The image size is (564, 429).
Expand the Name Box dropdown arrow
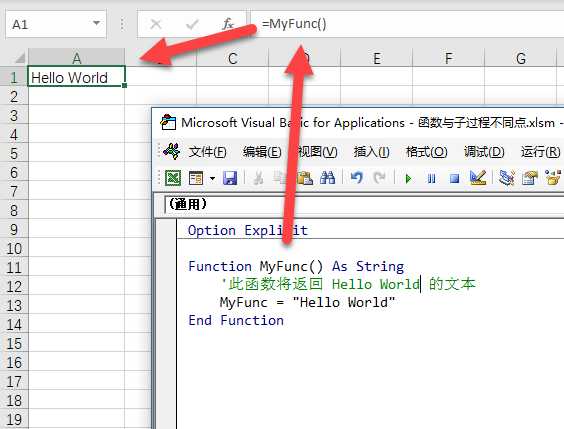tap(96, 23)
